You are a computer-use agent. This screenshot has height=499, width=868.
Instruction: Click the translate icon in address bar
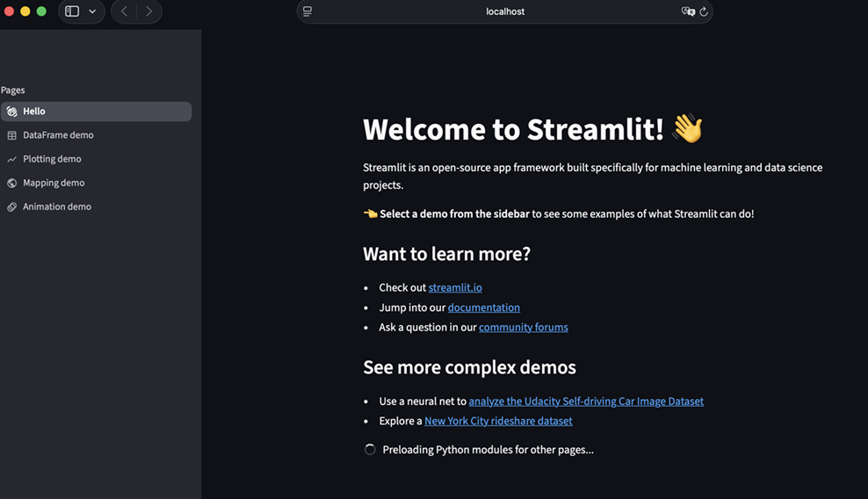[x=688, y=11]
